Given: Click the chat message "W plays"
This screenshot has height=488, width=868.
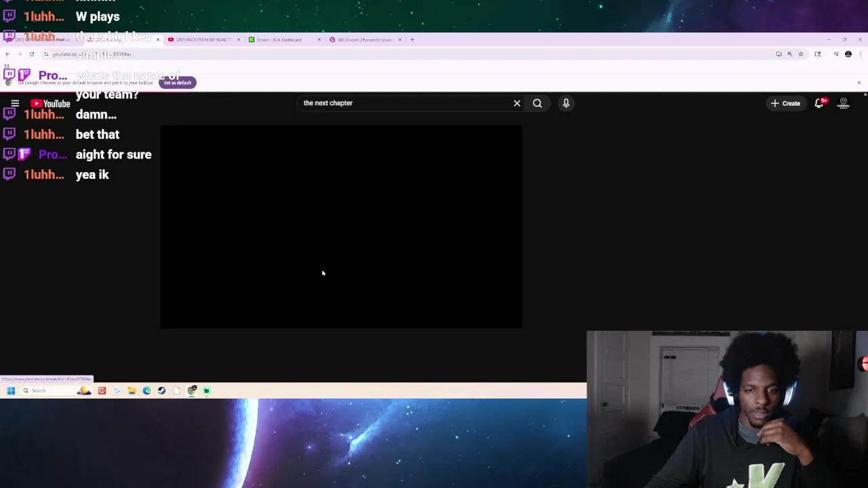Looking at the screenshot, I should pyautogui.click(x=98, y=16).
